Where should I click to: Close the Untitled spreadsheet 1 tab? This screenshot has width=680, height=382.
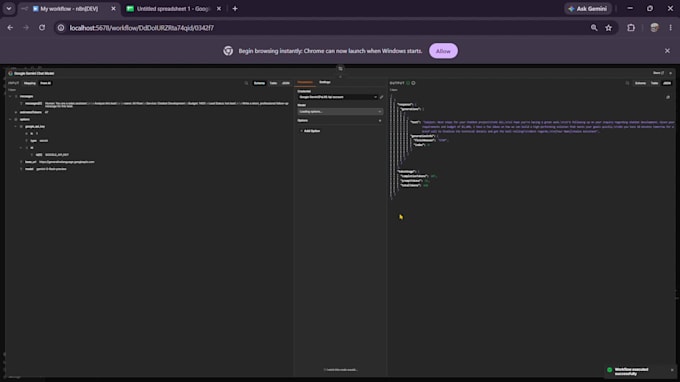pos(219,9)
